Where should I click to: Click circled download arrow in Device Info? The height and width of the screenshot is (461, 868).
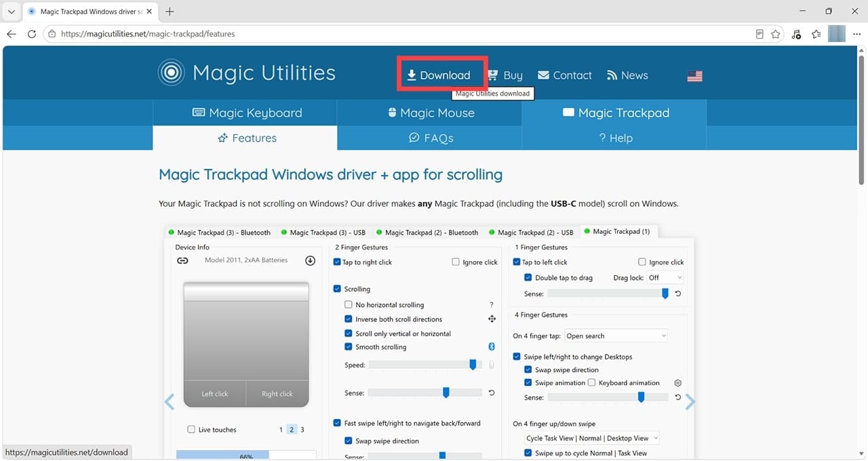click(x=310, y=260)
